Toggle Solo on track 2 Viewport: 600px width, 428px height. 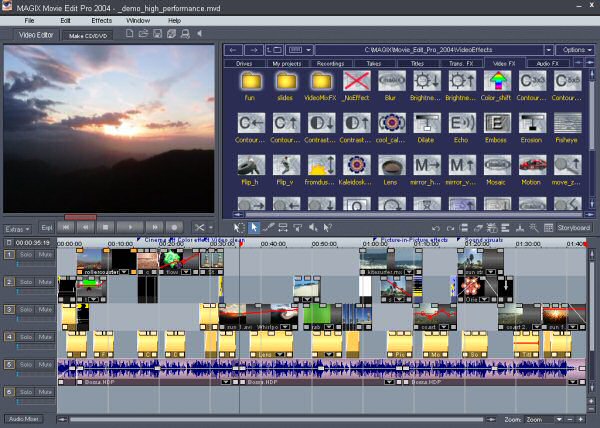click(26, 282)
